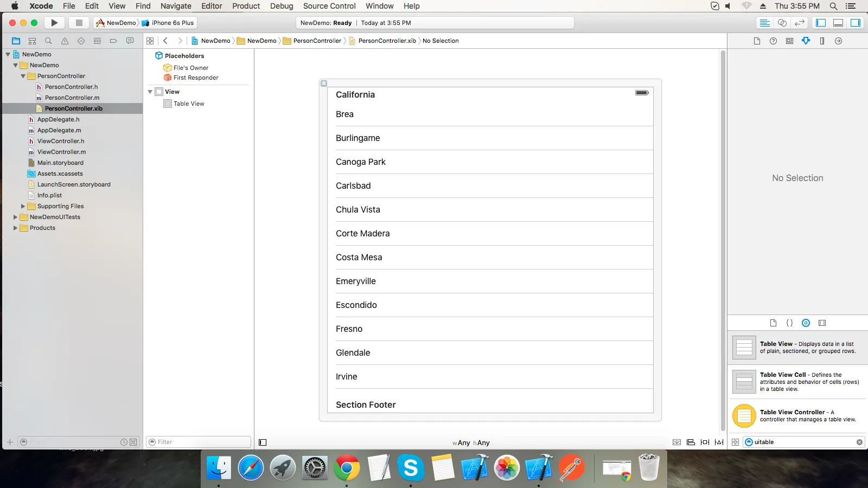This screenshot has height=488, width=868.
Task: Toggle the document outline visibility
Action: 263,442
